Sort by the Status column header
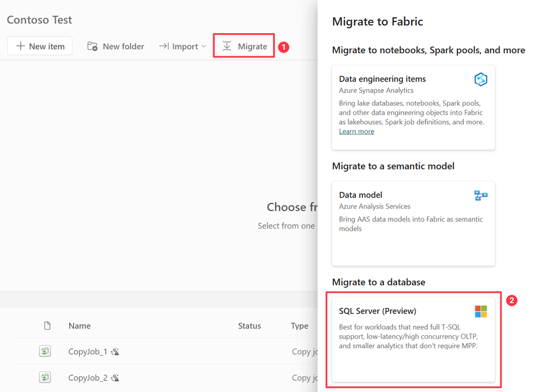 tap(249, 326)
